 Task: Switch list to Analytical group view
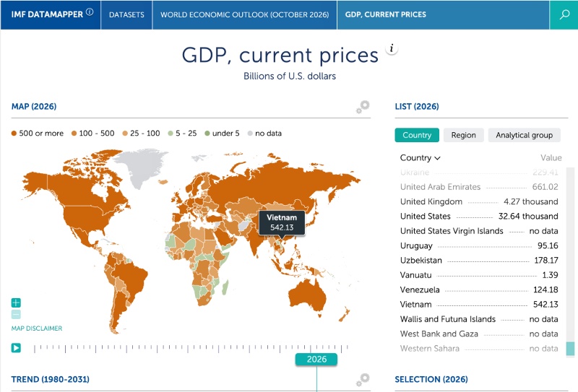(525, 135)
